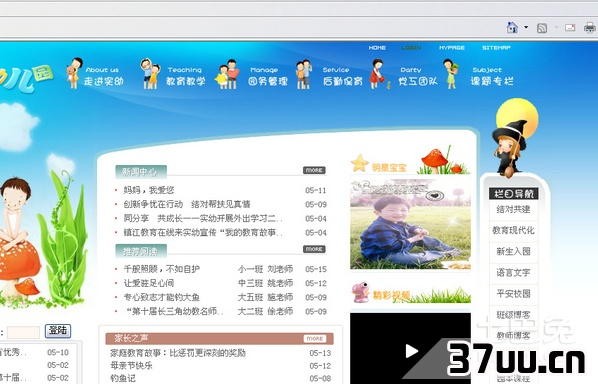Open news 创新争优在行动 结对帮扶见真情
The height and width of the screenshot is (384, 598).
(x=187, y=204)
